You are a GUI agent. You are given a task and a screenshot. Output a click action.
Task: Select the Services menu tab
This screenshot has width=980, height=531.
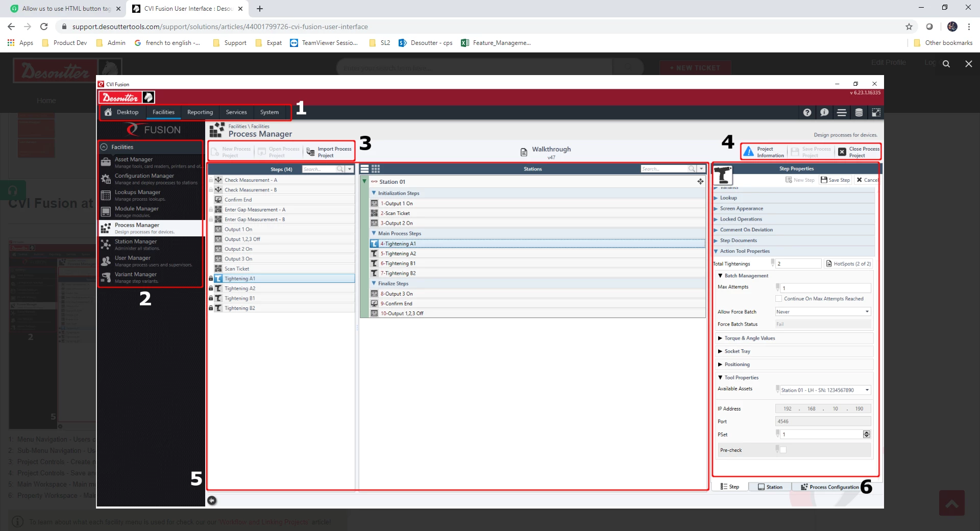pyautogui.click(x=236, y=112)
